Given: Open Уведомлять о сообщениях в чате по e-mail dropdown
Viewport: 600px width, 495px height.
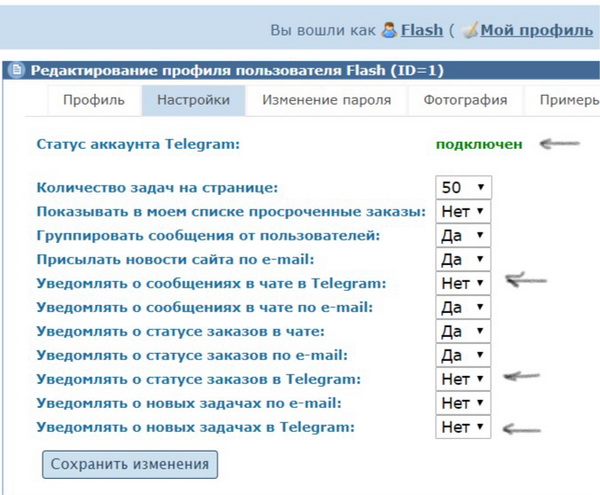Looking at the screenshot, I should click(x=463, y=308).
